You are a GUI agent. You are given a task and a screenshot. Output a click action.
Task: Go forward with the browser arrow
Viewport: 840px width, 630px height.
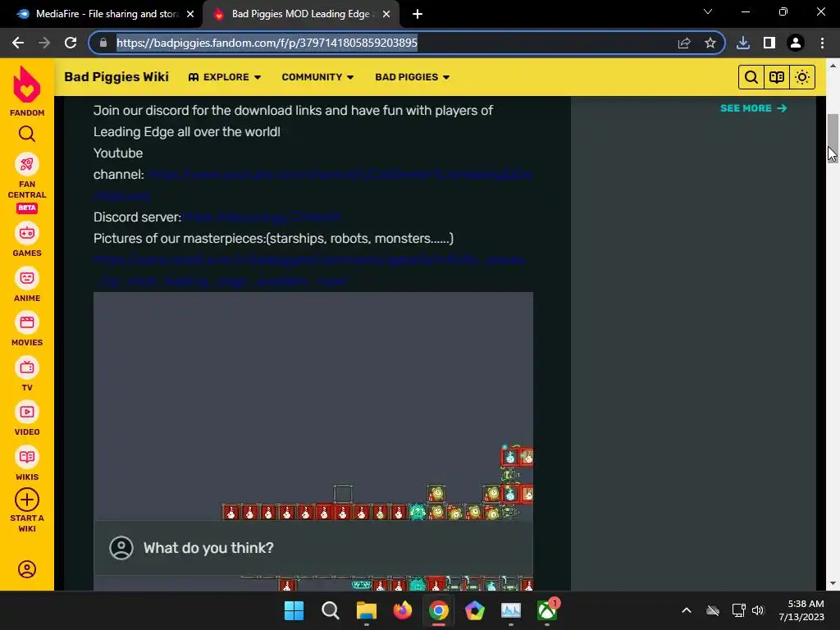(44, 43)
